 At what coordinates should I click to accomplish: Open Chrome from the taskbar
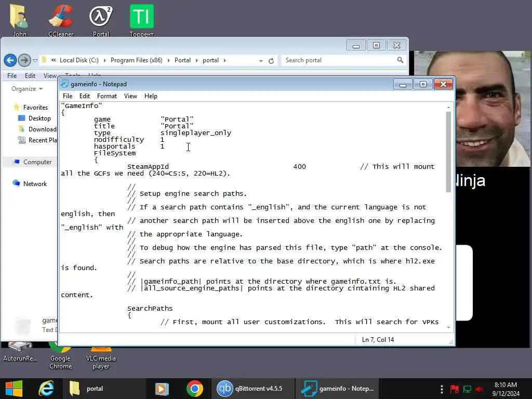pyautogui.click(x=194, y=389)
